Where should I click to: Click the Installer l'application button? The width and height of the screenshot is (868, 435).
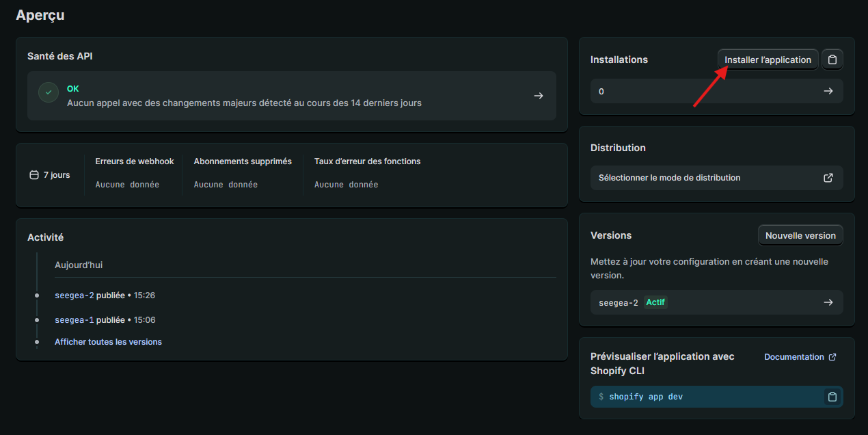pyautogui.click(x=768, y=59)
